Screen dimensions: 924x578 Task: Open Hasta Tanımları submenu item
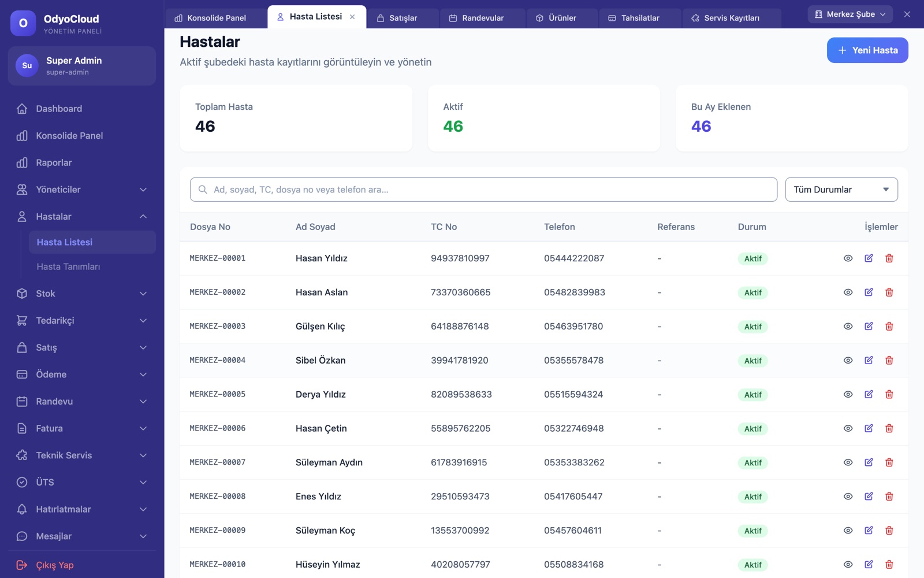tap(92, 267)
